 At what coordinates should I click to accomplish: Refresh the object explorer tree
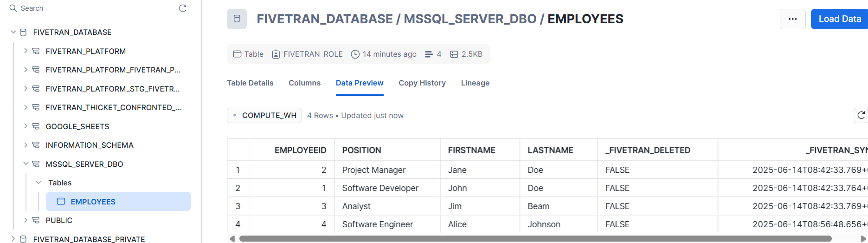click(183, 8)
